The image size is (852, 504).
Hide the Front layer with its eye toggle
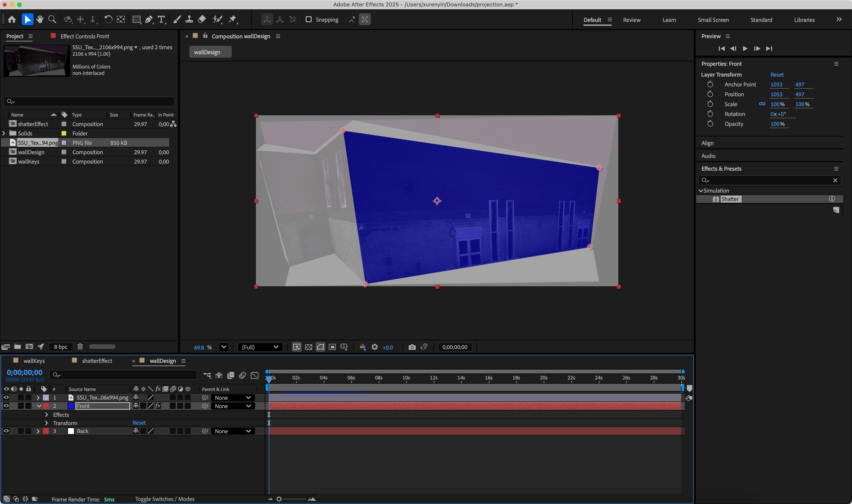pyautogui.click(x=6, y=406)
